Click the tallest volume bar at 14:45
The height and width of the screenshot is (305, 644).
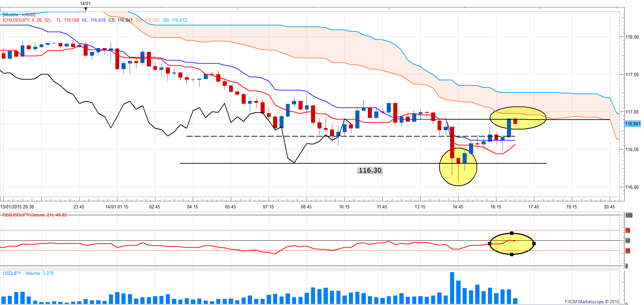pyautogui.click(x=452, y=288)
